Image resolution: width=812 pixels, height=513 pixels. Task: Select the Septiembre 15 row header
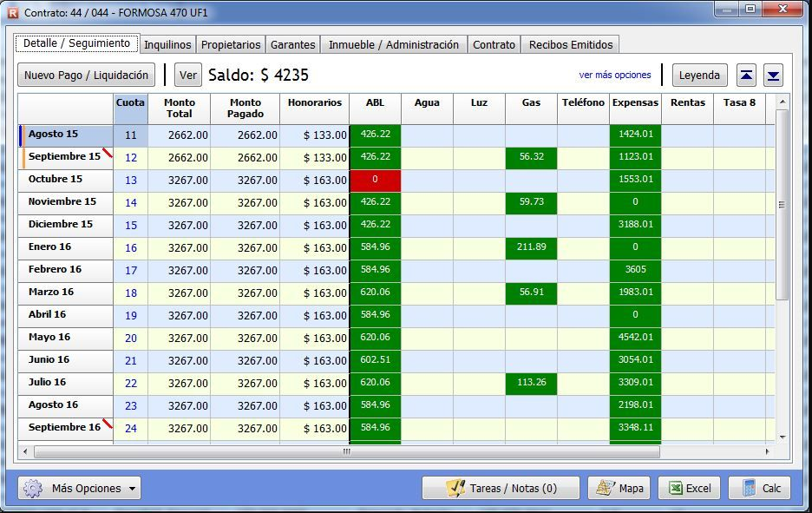[64, 157]
